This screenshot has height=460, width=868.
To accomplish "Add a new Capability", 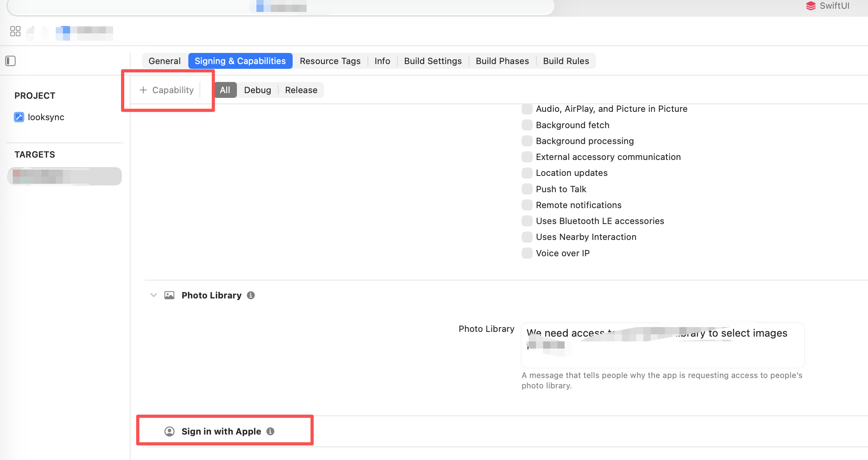I will pos(167,90).
